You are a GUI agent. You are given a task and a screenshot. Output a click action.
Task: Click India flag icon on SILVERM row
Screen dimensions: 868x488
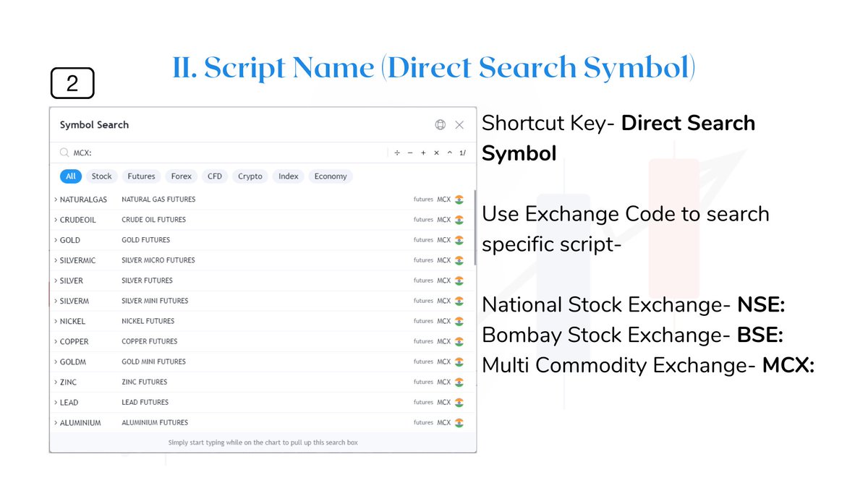[x=459, y=301]
